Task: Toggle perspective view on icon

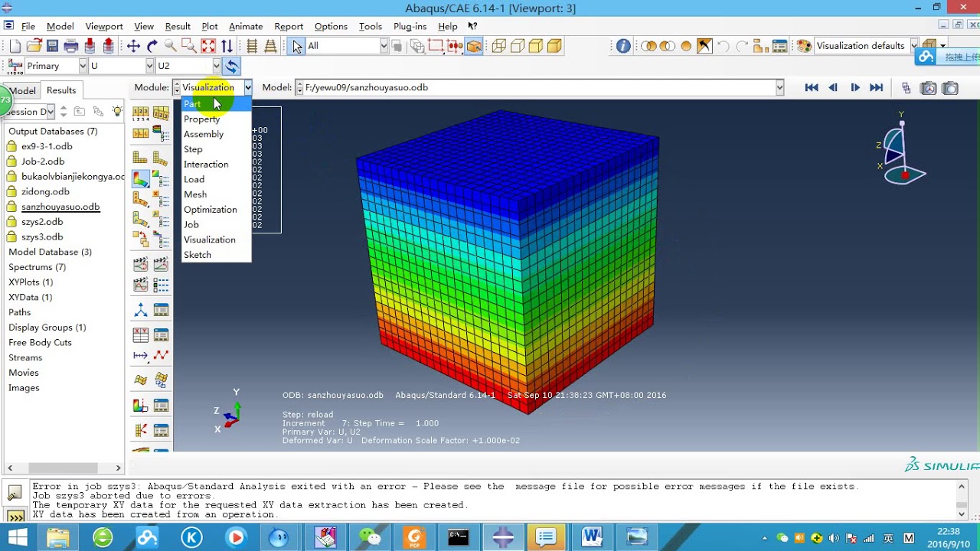Action: (270, 46)
